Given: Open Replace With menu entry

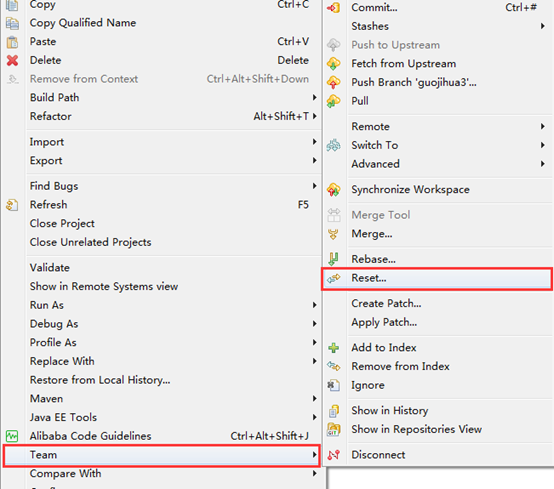Looking at the screenshot, I should tap(62, 361).
